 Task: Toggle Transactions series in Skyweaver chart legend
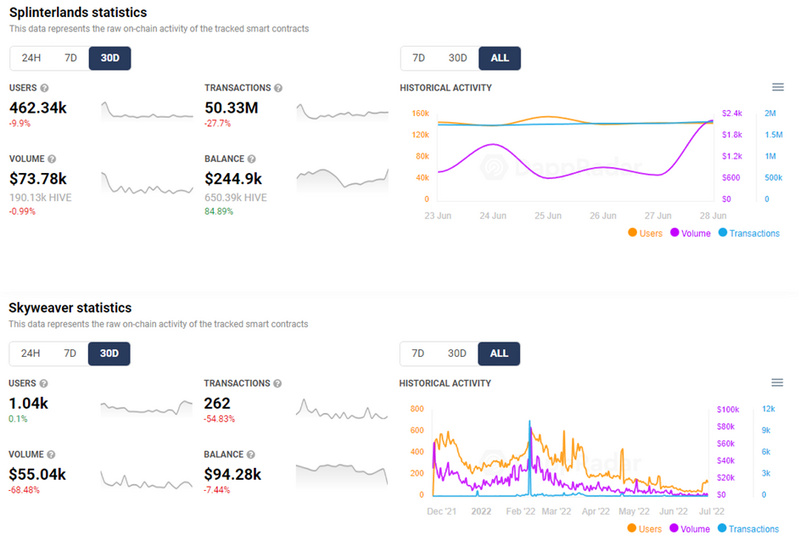(748, 528)
